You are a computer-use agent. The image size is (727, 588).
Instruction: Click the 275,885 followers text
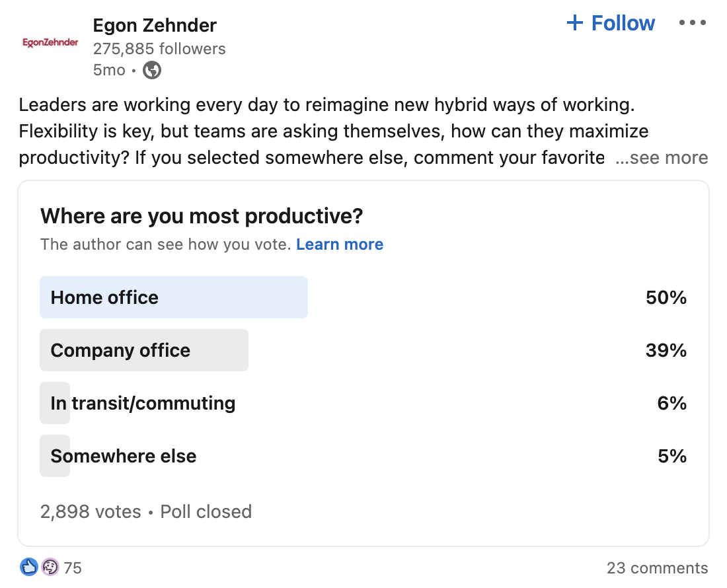pos(159,49)
